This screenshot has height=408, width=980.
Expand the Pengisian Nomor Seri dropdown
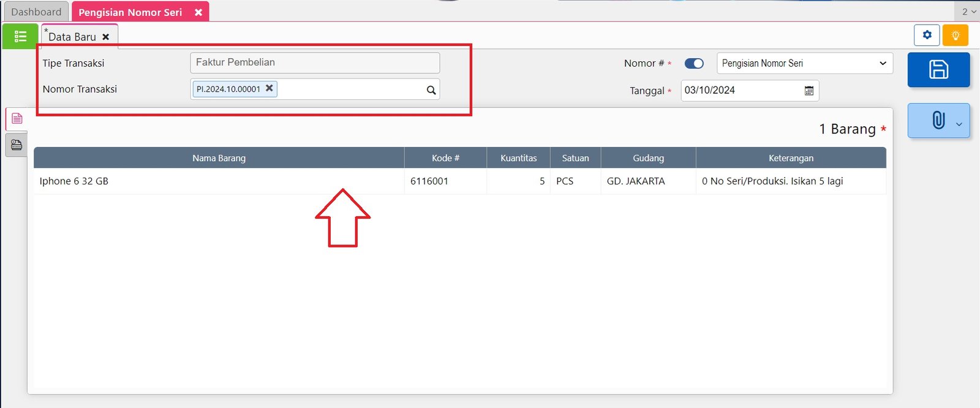click(804, 64)
